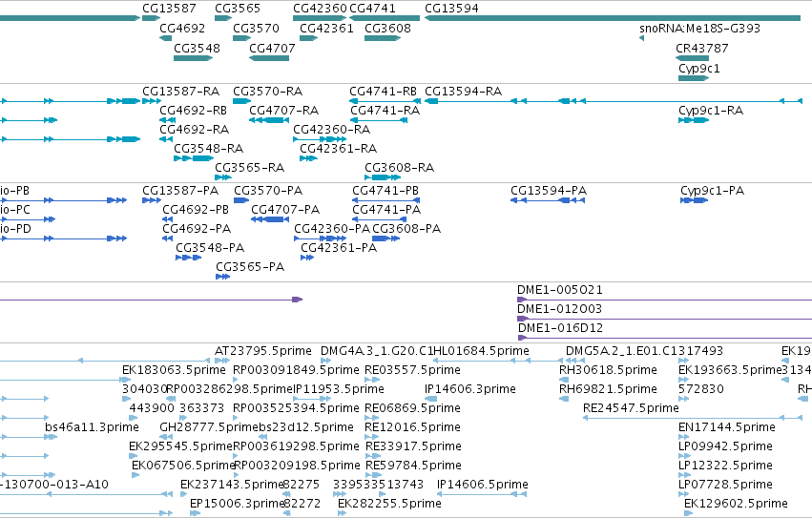Click the RE24547.5prime EST label
Image resolution: width=812 pixels, height=518 pixels.
point(631,408)
